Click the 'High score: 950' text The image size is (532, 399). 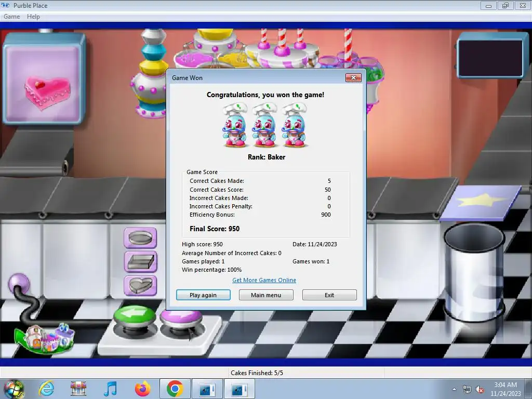[x=202, y=244]
